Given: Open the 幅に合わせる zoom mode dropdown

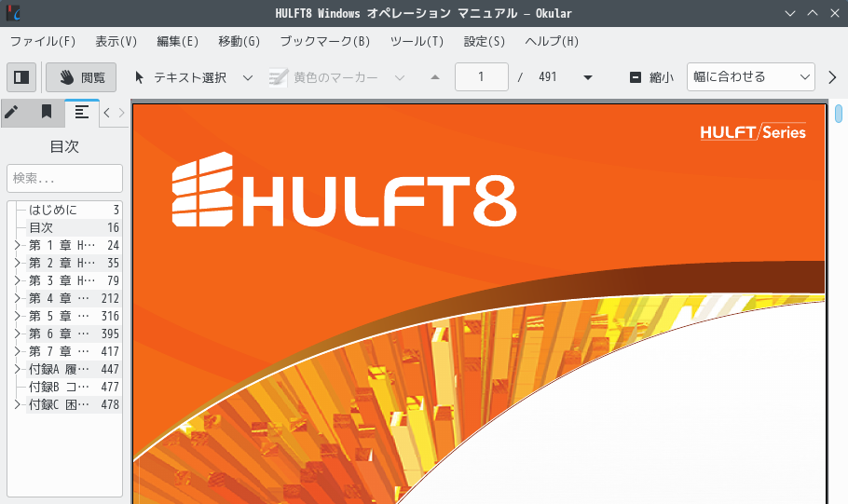Looking at the screenshot, I should pyautogui.click(x=750, y=77).
